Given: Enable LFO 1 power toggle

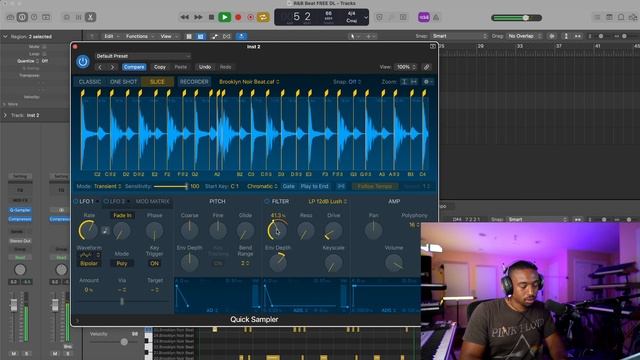Looking at the screenshot, I should (x=76, y=201).
